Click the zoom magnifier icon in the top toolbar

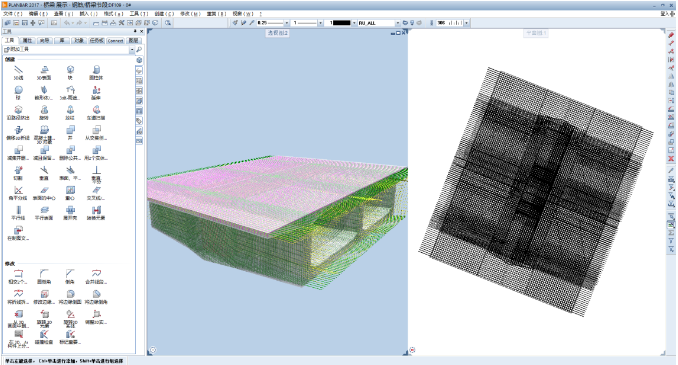coord(168,22)
